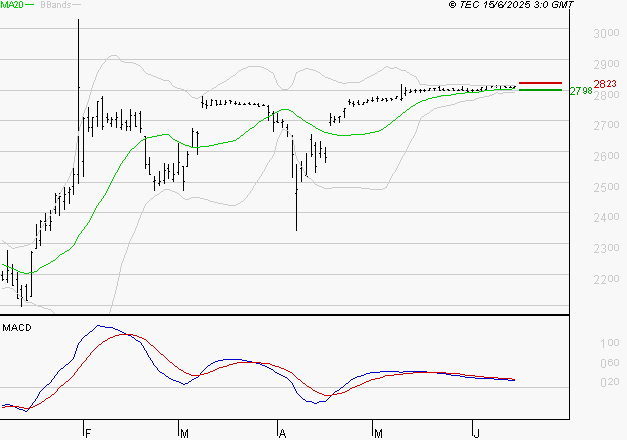
Task: Click the 2500 price axis label
Action: 606,187
